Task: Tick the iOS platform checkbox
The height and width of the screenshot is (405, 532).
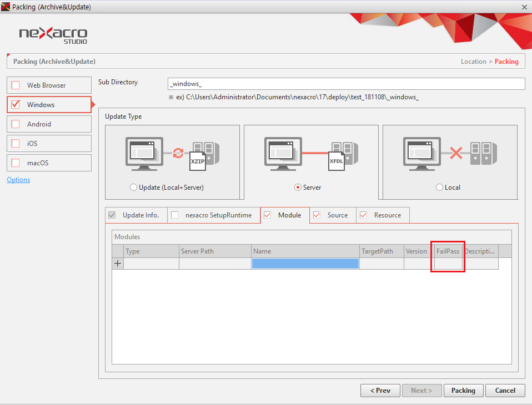Action: pos(16,144)
